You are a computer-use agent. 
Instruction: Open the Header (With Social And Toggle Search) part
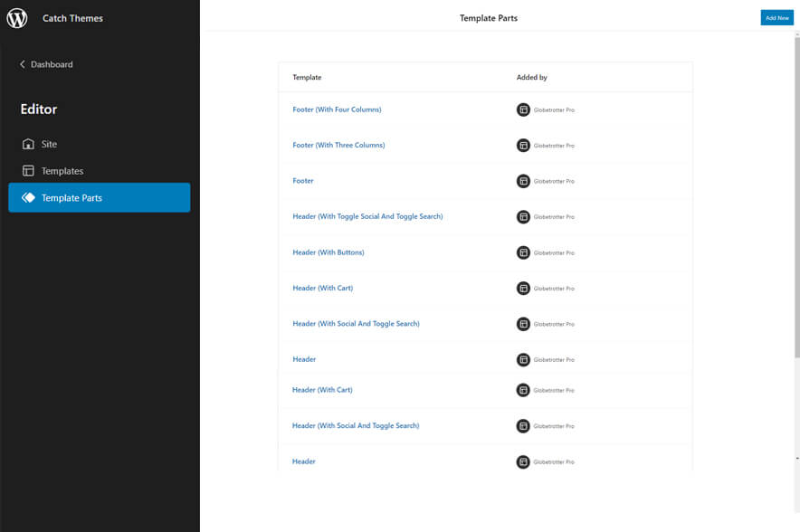pyautogui.click(x=357, y=323)
